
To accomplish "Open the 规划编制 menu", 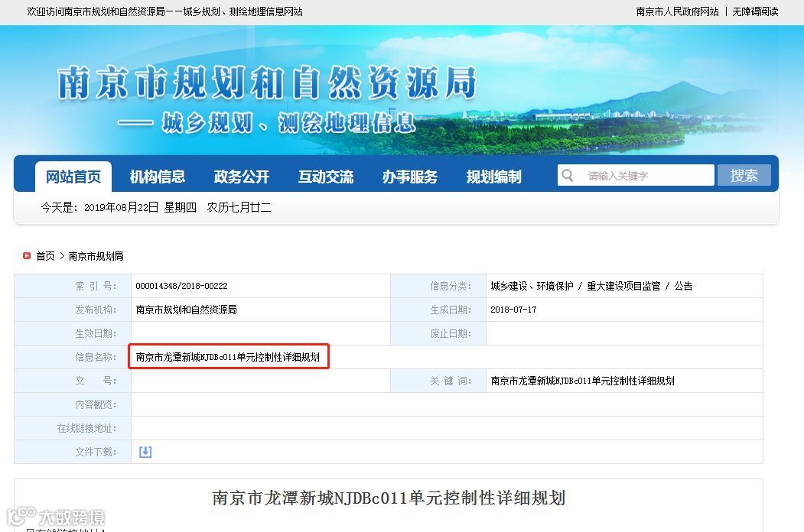I will [493, 177].
